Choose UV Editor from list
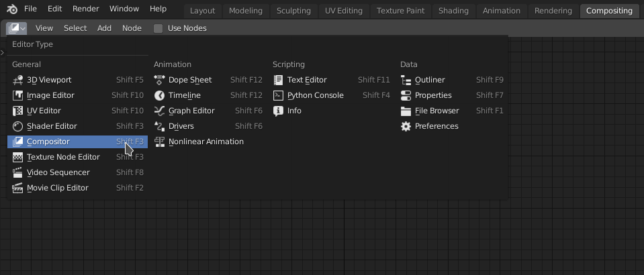The height and width of the screenshot is (275, 644). tap(78, 111)
